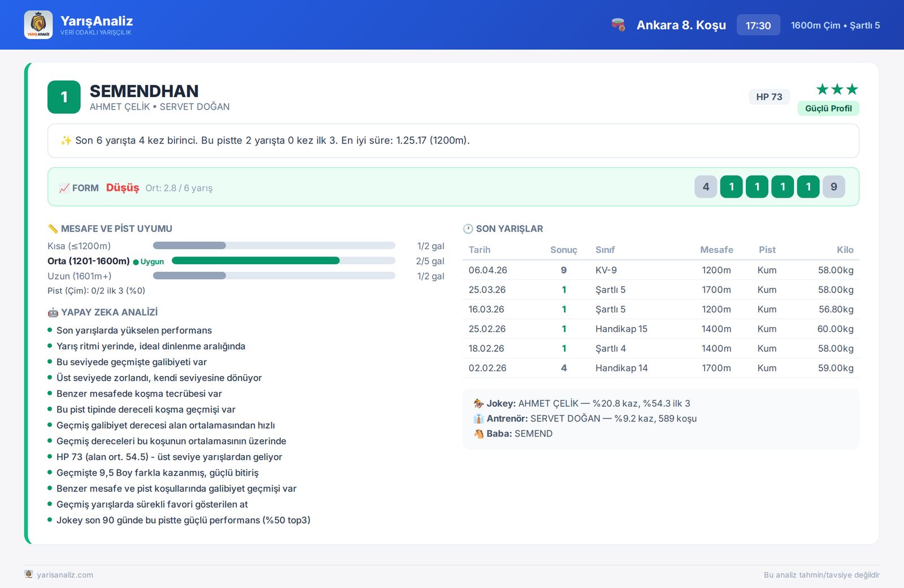Image resolution: width=904 pixels, height=588 pixels.
Task: Click the grey 9 form result chip
Action: point(834,187)
